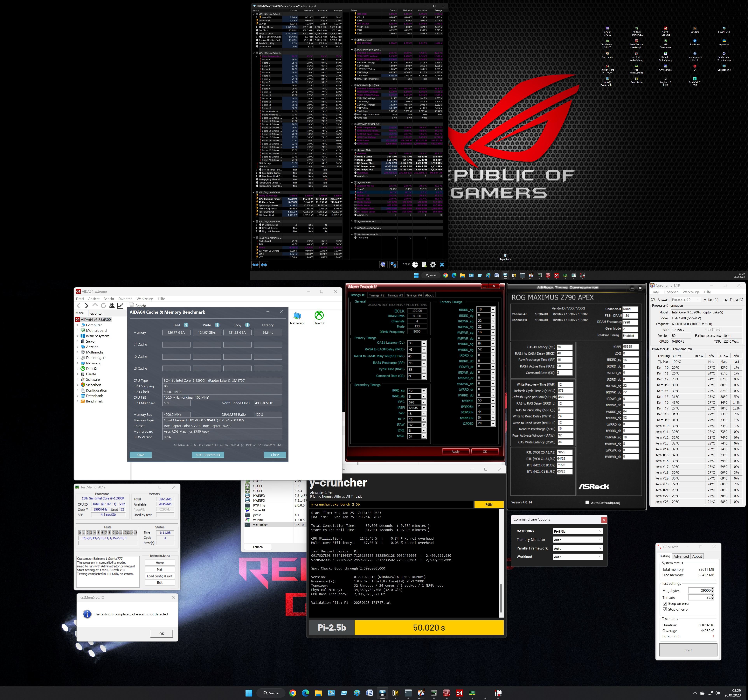The height and width of the screenshot is (700, 748).
Task: Open aquasuite desktop shortcut
Action: 724,42
